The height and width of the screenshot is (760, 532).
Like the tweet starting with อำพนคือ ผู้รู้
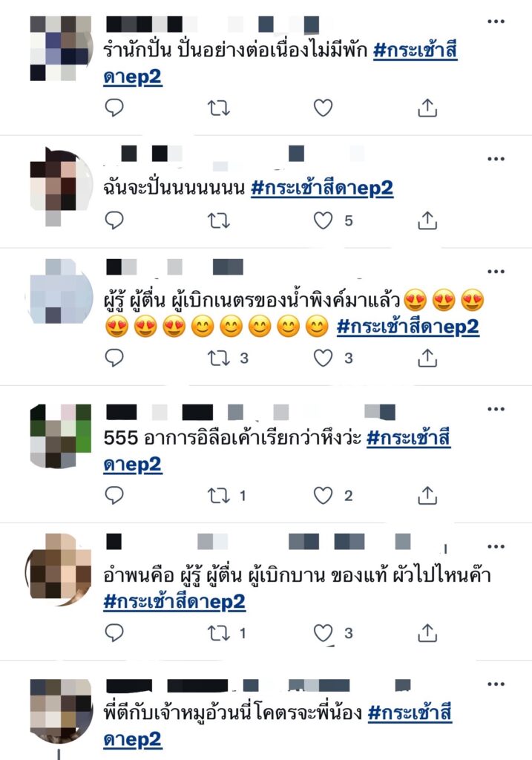tap(324, 633)
